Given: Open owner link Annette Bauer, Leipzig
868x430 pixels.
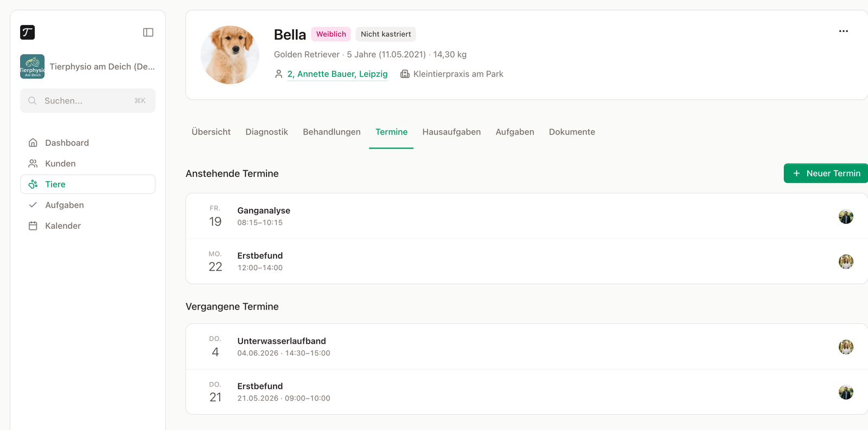Looking at the screenshot, I should coord(337,74).
